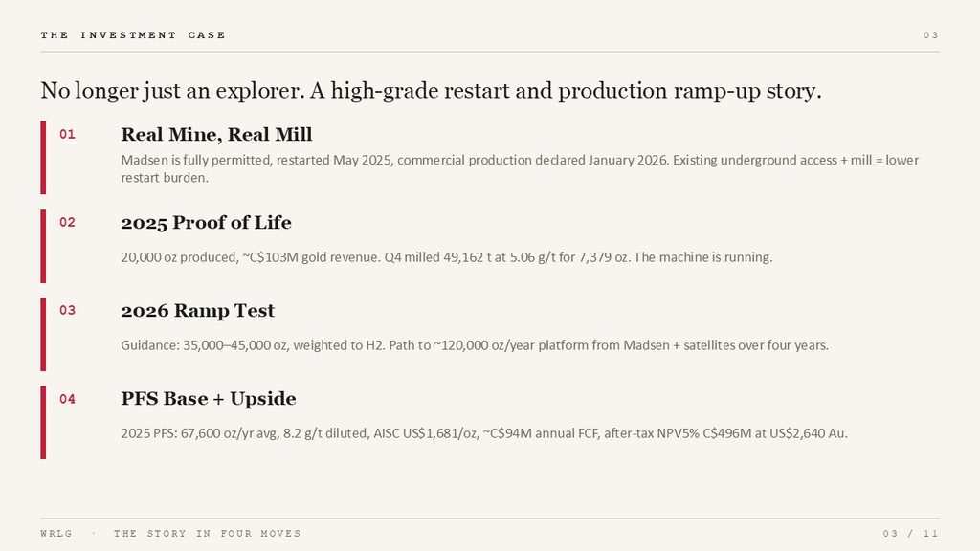Click the red number 01 marker
The width and height of the screenshot is (980, 551).
click(x=68, y=134)
